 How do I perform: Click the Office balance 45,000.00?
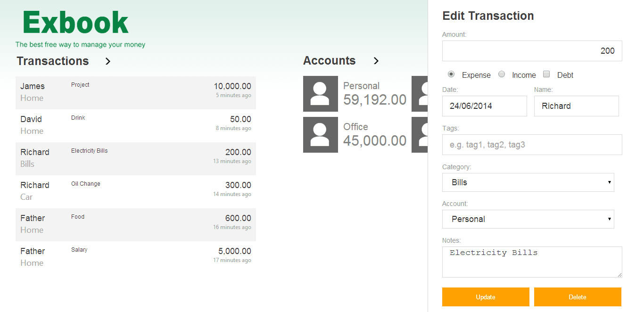tap(375, 141)
